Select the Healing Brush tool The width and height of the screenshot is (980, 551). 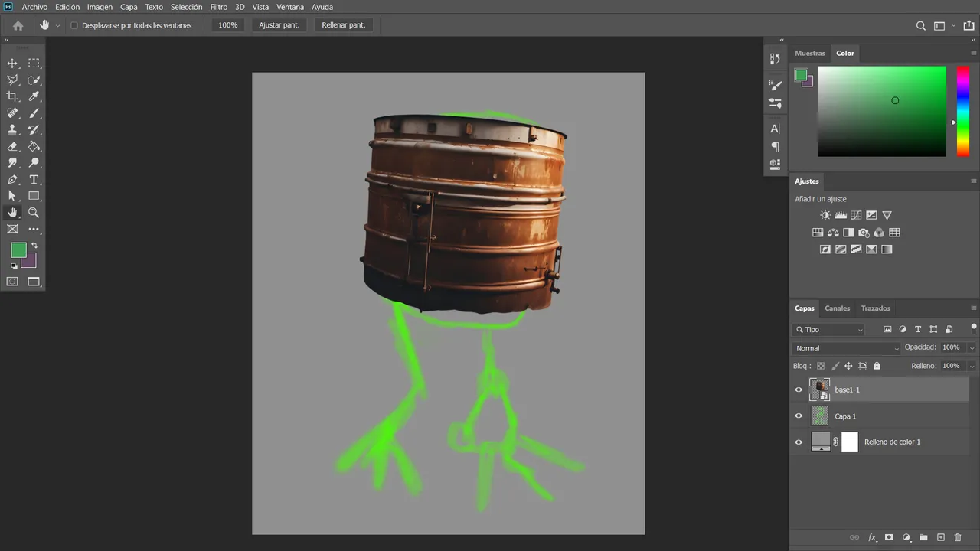(x=12, y=113)
